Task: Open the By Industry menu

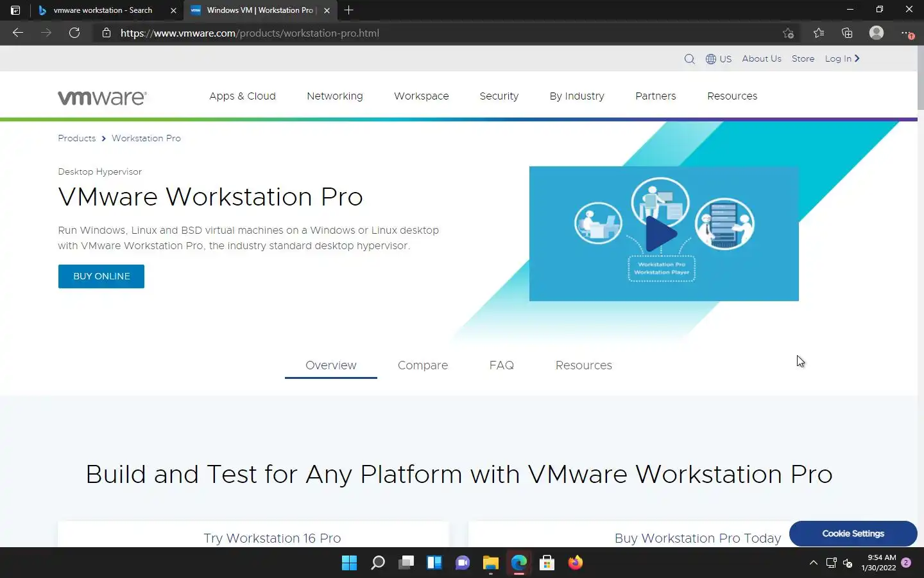Action: pos(577,96)
